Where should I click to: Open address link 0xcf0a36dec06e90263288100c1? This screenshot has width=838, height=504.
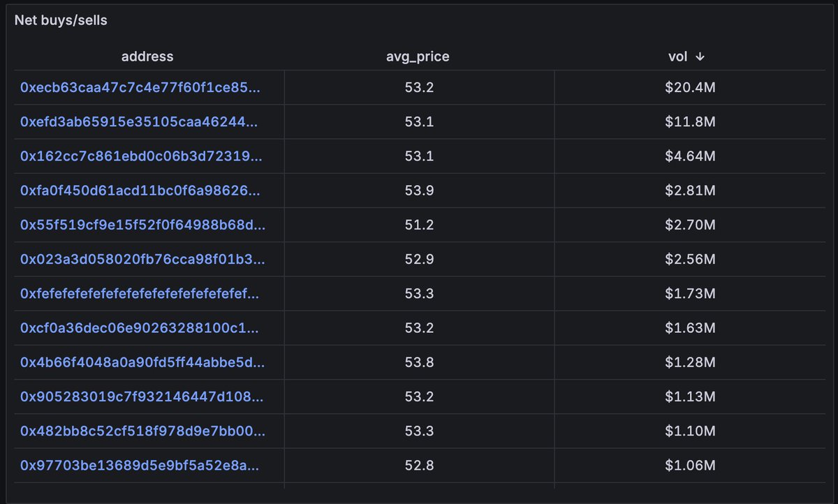point(140,327)
